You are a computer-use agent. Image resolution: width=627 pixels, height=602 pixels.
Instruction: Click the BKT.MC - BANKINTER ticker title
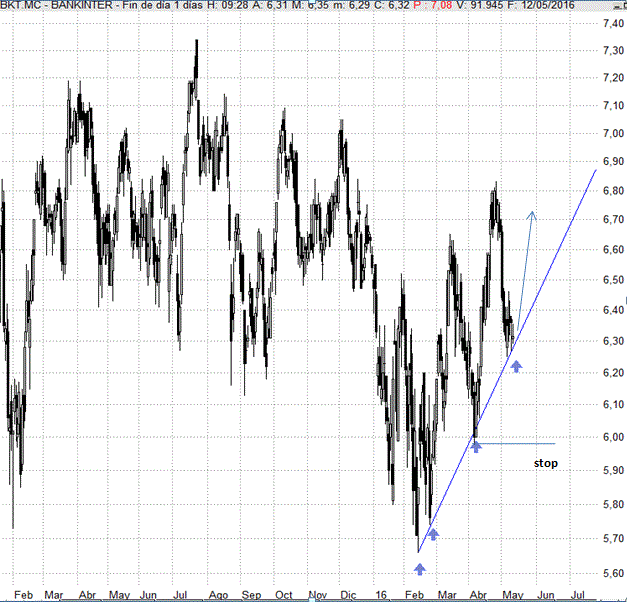point(56,5)
